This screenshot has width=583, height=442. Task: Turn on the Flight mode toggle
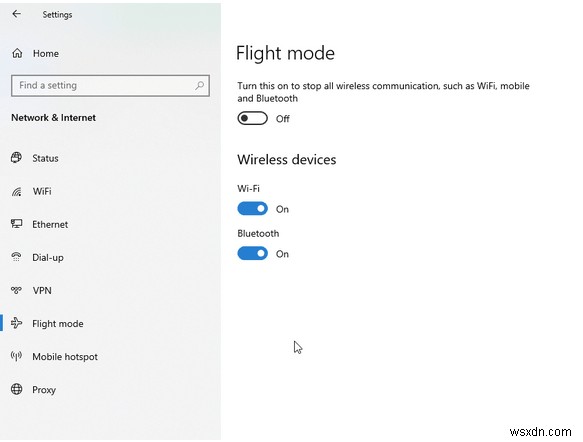(252, 119)
